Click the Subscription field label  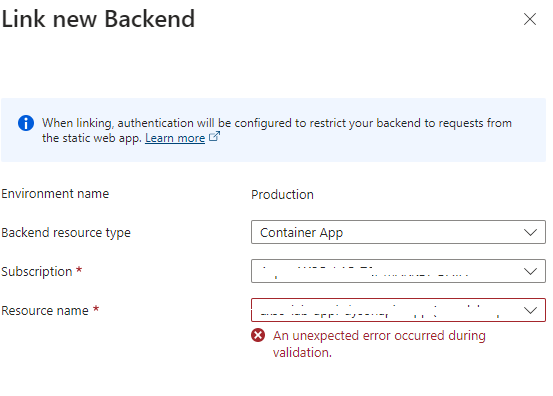(37, 272)
